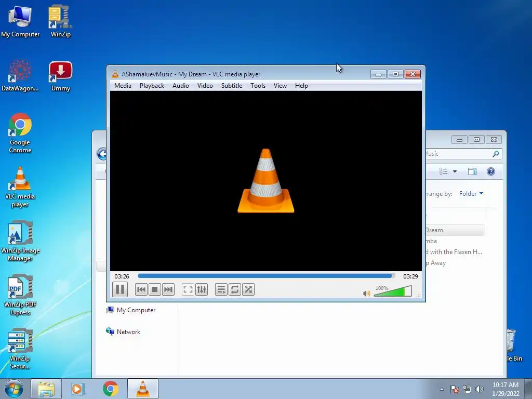The image size is (532, 399).
Task: Select the Dream file in Explorer list
Action: (x=455, y=230)
